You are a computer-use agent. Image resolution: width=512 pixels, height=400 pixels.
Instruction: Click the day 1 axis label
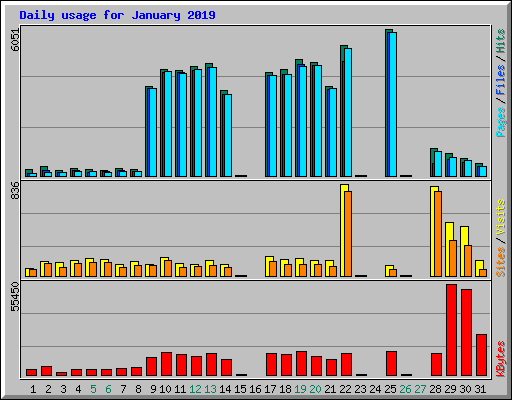click(x=33, y=389)
